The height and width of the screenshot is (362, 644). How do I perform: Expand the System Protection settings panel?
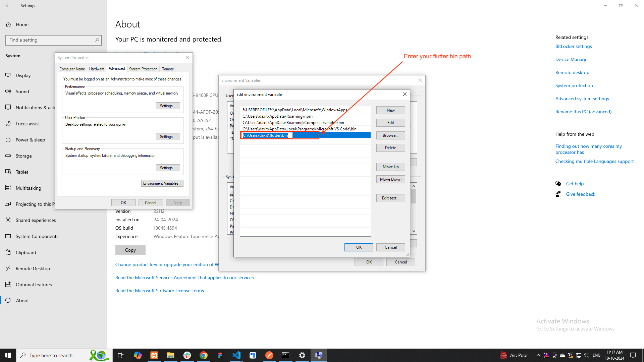[x=143, y=69]
